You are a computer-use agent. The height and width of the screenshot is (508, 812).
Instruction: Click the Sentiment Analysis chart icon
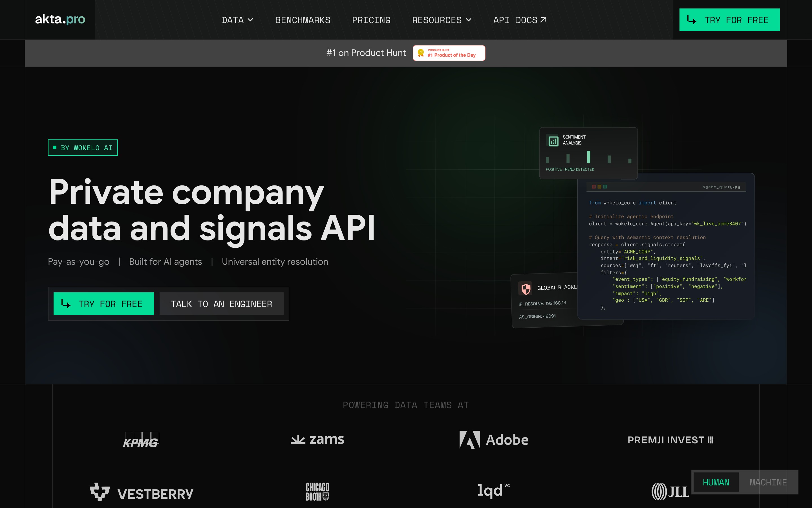(x=553, y=141)
